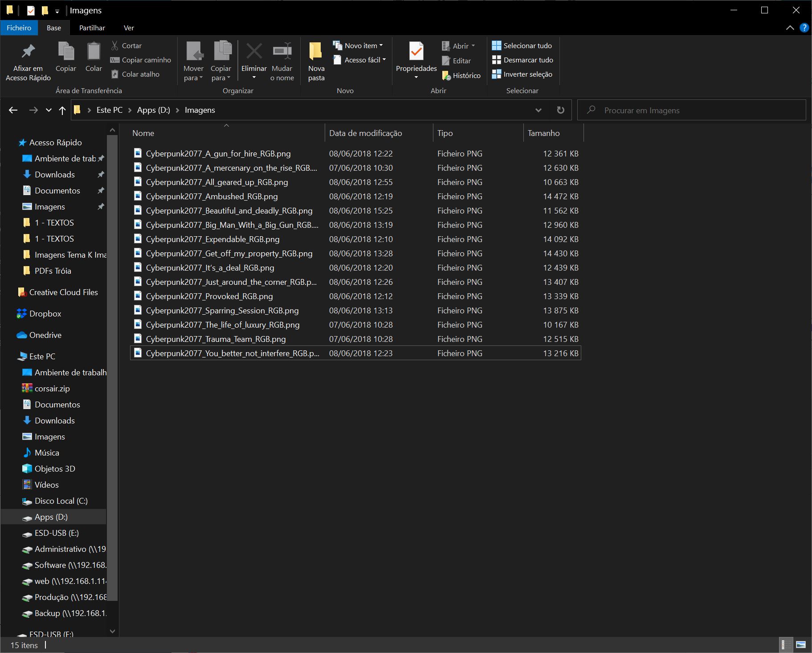Select Cyberpunk2077_Sparring_Session_RGB.png
812x653 pixels.
click(355, 310)
